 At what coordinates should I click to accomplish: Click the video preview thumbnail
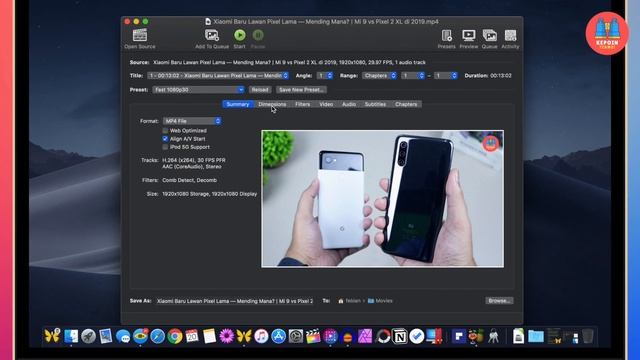pos(382,199)
